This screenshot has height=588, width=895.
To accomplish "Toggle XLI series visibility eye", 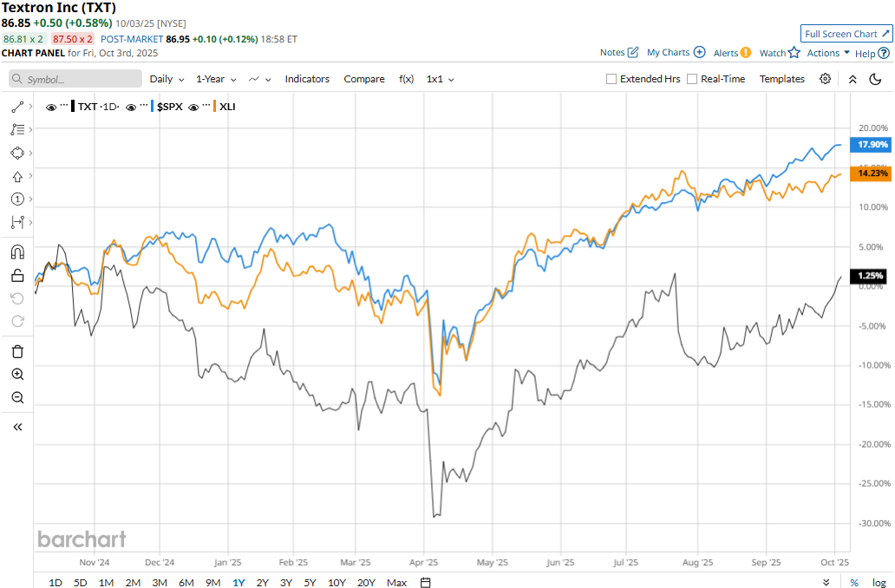I will pos(193,107).
